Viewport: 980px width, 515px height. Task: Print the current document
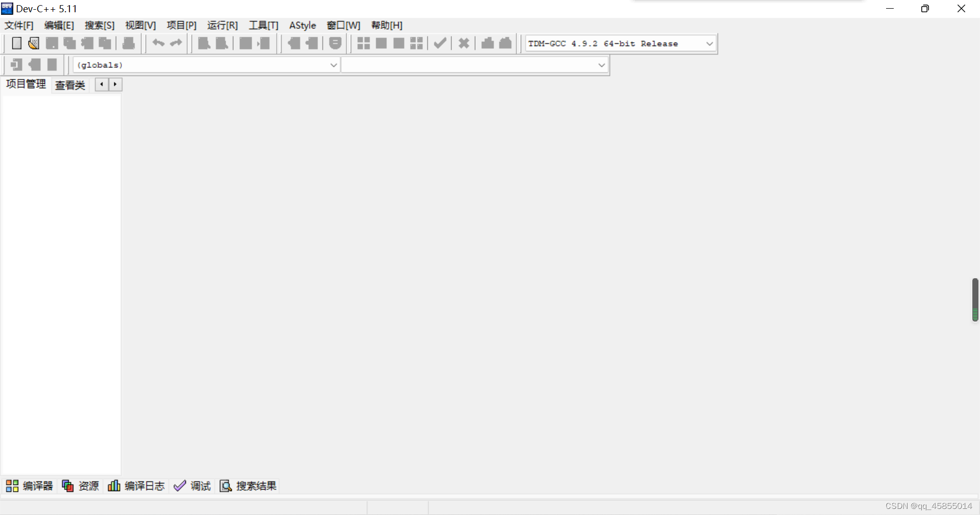128,43
